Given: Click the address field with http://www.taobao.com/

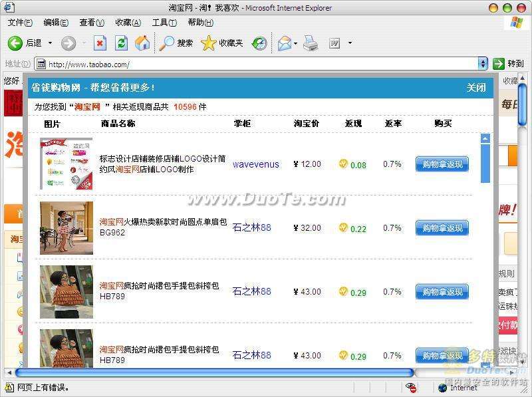Looking at the screenshot, I should tap(261, 64).
